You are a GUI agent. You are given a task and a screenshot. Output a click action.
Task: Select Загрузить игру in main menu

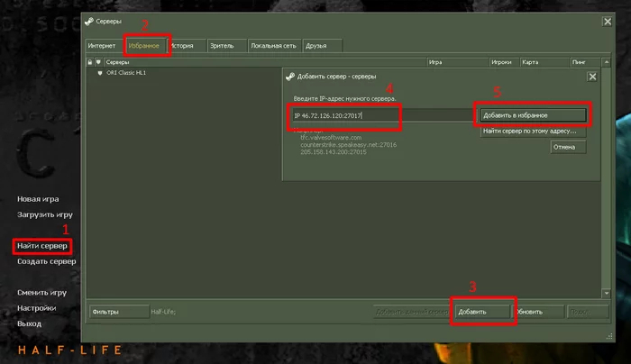pos(45,214)
